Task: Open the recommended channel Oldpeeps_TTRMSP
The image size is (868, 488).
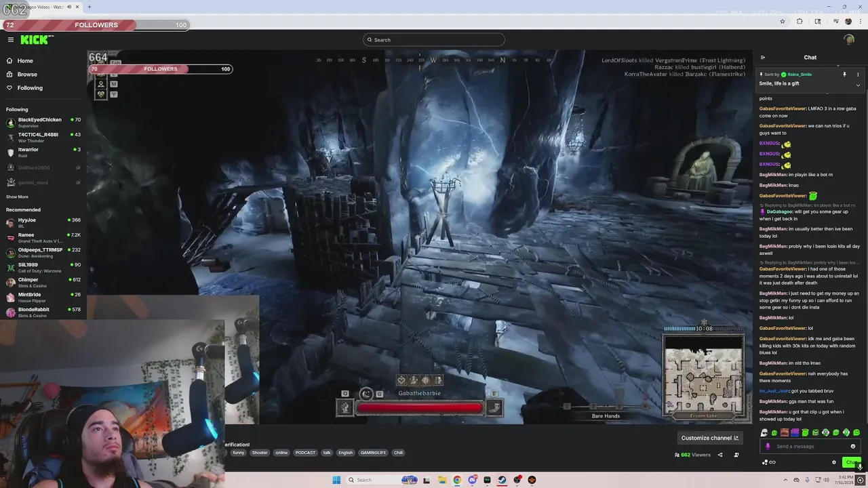Action: [x=43, y=253]
